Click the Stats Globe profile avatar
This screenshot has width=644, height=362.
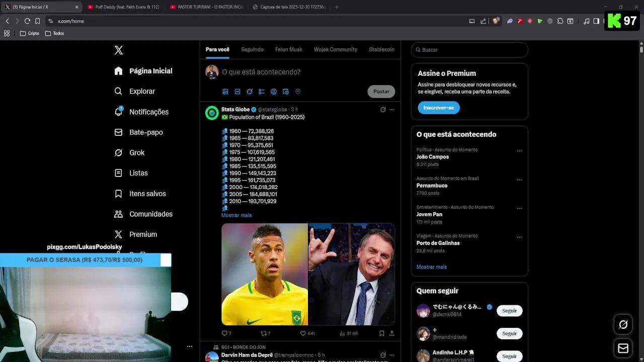coord(212,113)
